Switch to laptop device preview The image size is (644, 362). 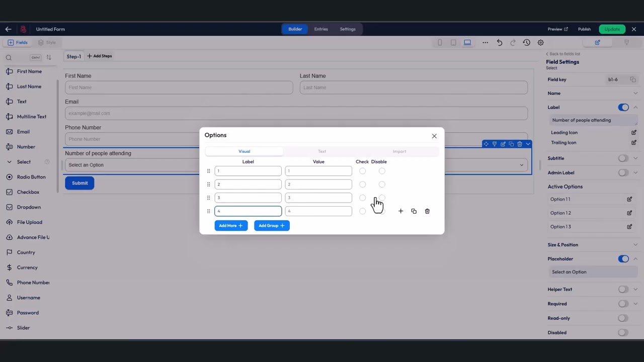[x=467, y=43]
